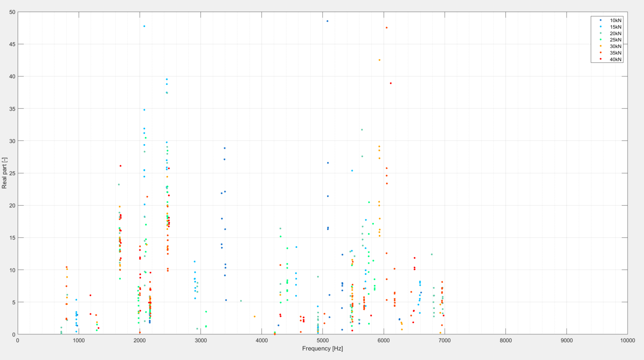The image size is (644, 360).
Task: Select the 10kN legend text label
Action: (615, 20)
